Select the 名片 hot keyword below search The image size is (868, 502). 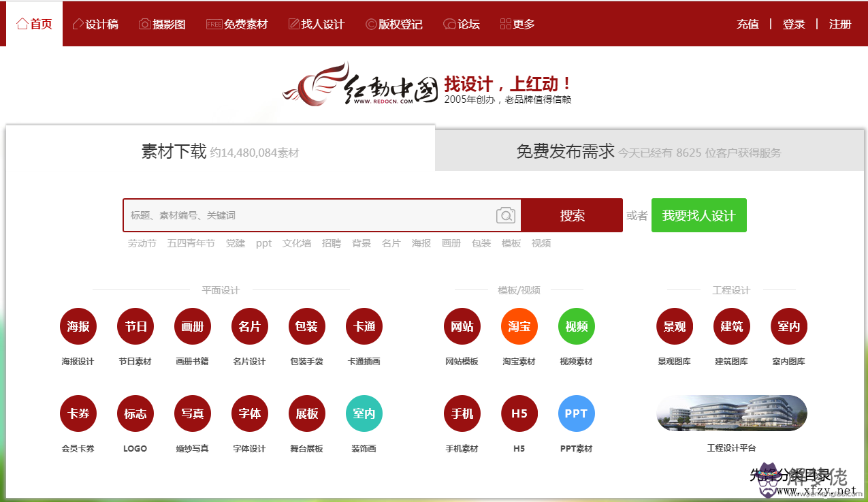[391, 243]
